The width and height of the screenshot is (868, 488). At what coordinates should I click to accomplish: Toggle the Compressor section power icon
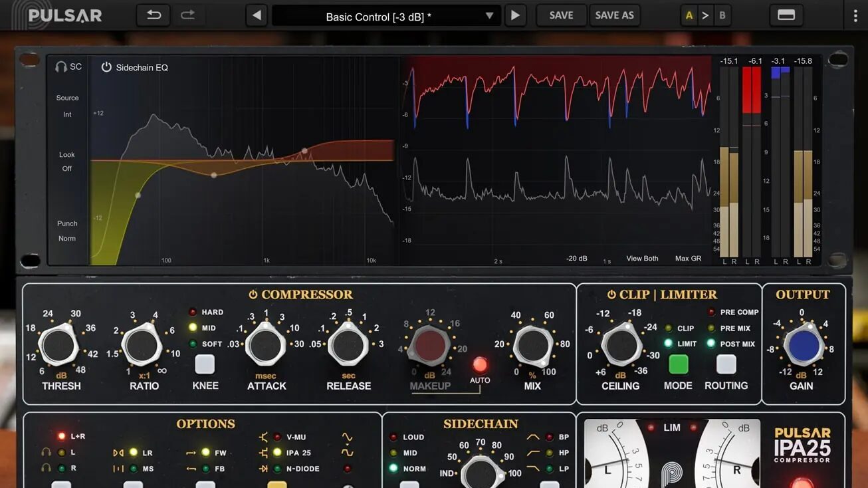point(253,295)
